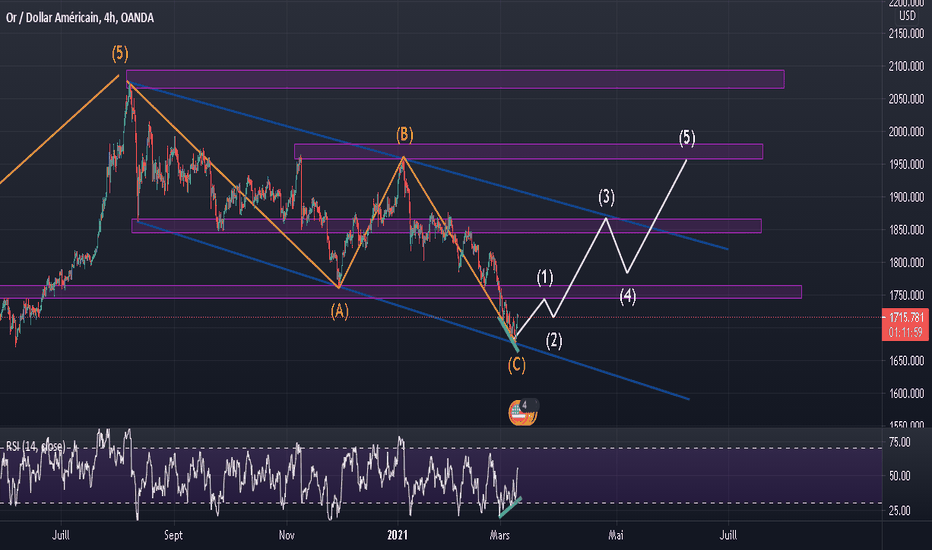Select the orange (A) wave label
Screen dimensions: 932x550
pos(339,311)
